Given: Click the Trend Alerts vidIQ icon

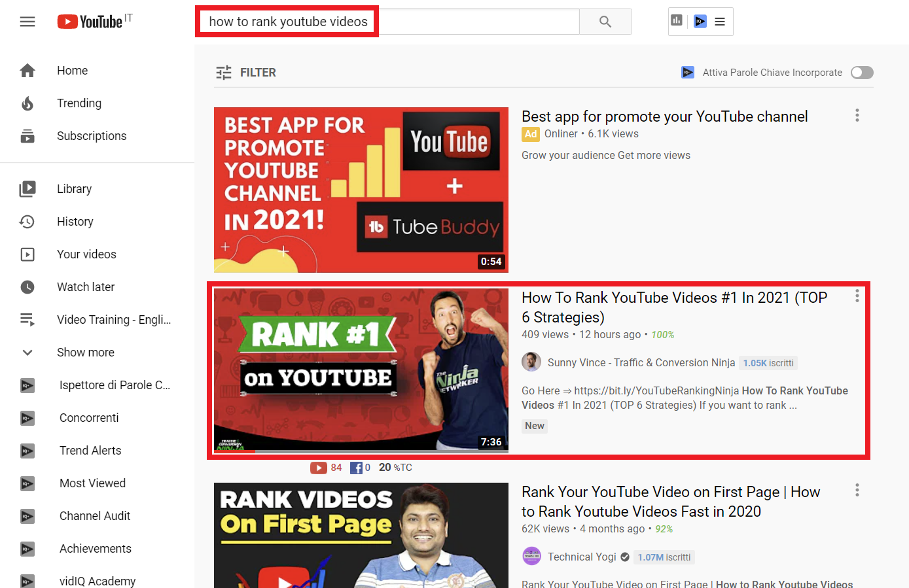Looking at the screenshot, I should [27, 451].
